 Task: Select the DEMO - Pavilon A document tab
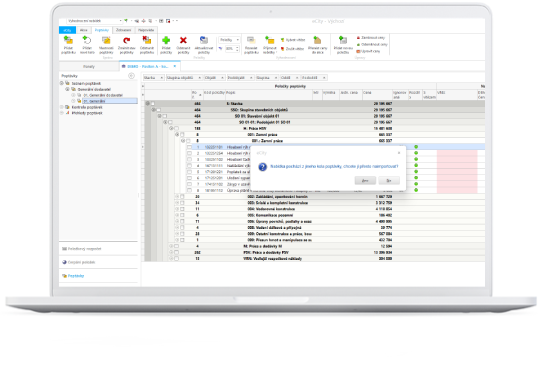(148, 66)
